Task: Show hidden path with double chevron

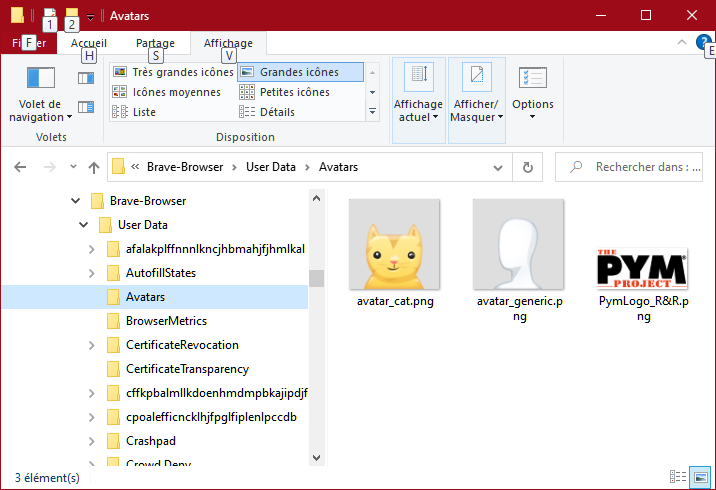Action: (135, 167)
